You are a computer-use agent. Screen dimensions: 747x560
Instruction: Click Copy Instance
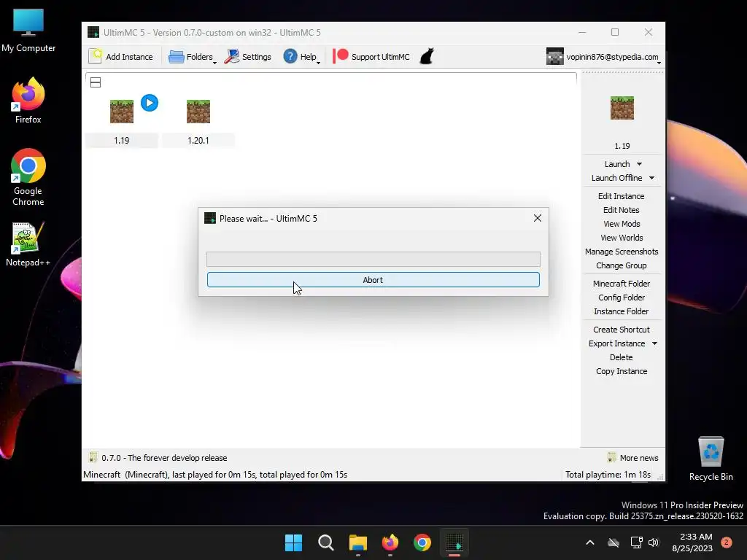(x=622, y=371)
